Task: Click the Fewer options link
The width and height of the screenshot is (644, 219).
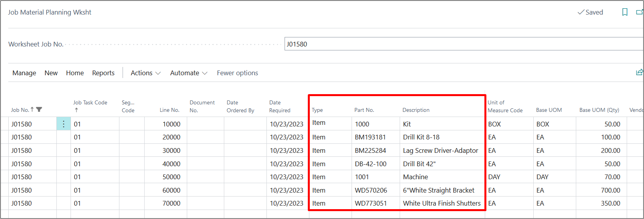Action: 237,73
